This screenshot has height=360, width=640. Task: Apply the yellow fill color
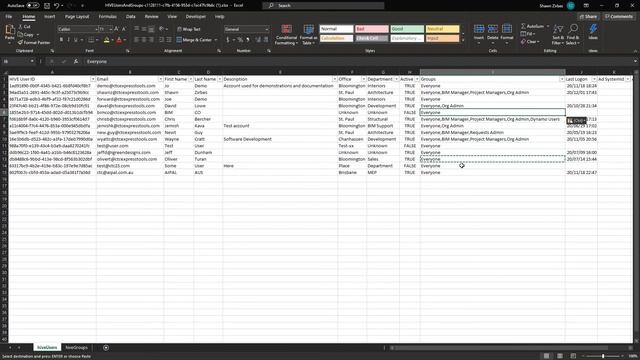[107, 40]
